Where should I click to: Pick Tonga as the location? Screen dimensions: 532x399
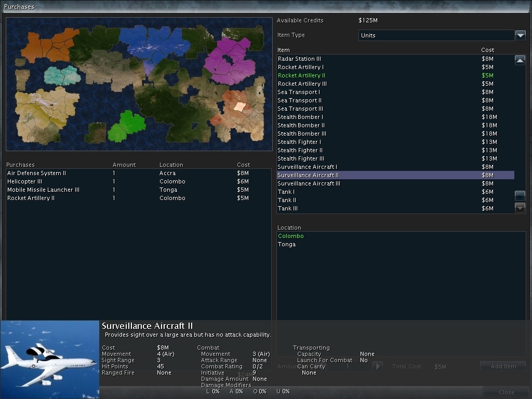[x=287, y=244]
